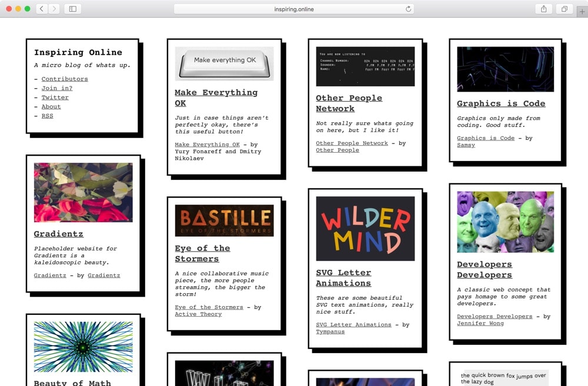Screen dimensions: 588x386
Task: Follow the small Gradientz credit link
Action: 50,275
